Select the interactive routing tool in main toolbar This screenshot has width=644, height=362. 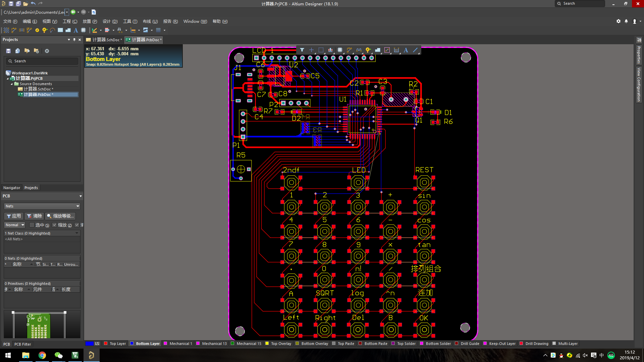click(14, 30)
